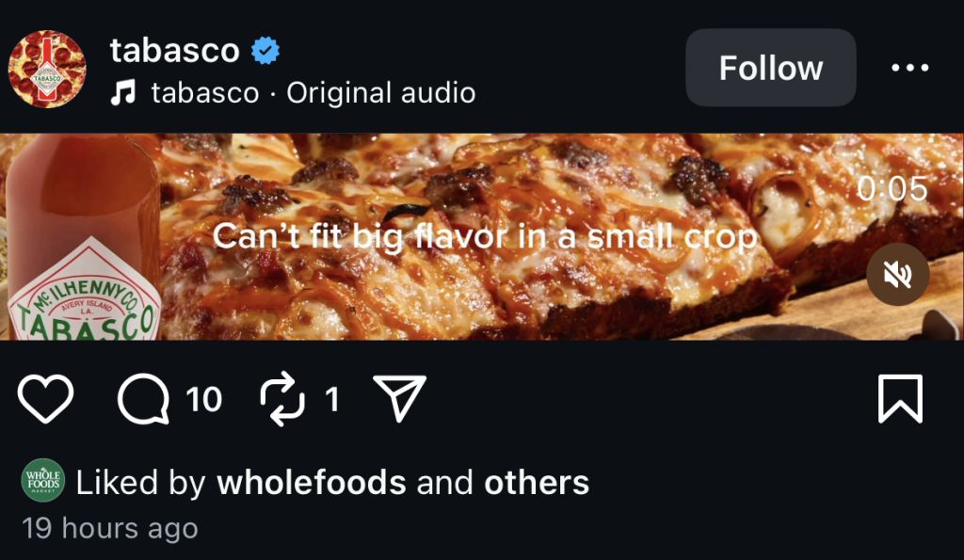Tap the repost arrows icon
The image size is (964, 560).
(282, 400)
